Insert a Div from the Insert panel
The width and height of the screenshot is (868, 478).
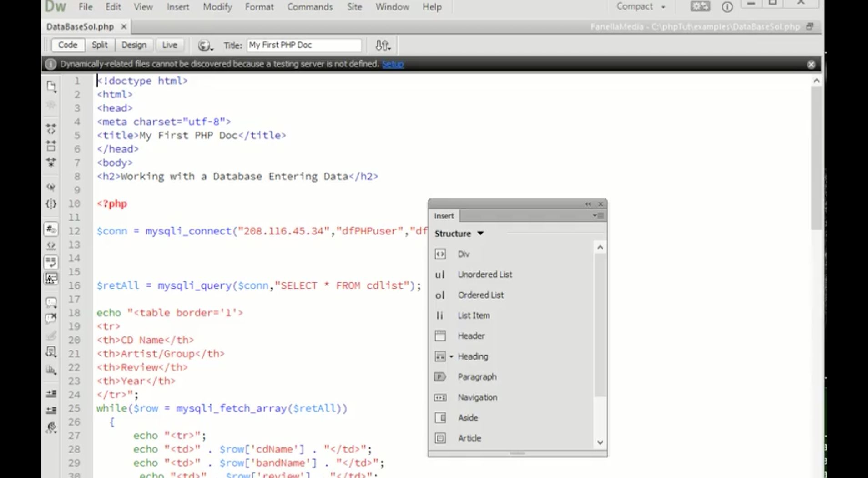pyautogui.click(x=512, y=254)
